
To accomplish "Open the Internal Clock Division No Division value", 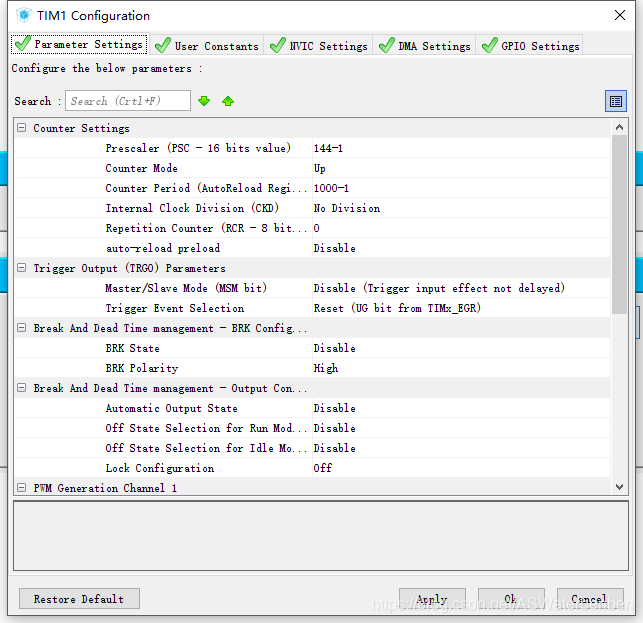I will click(x=461, y=208).
